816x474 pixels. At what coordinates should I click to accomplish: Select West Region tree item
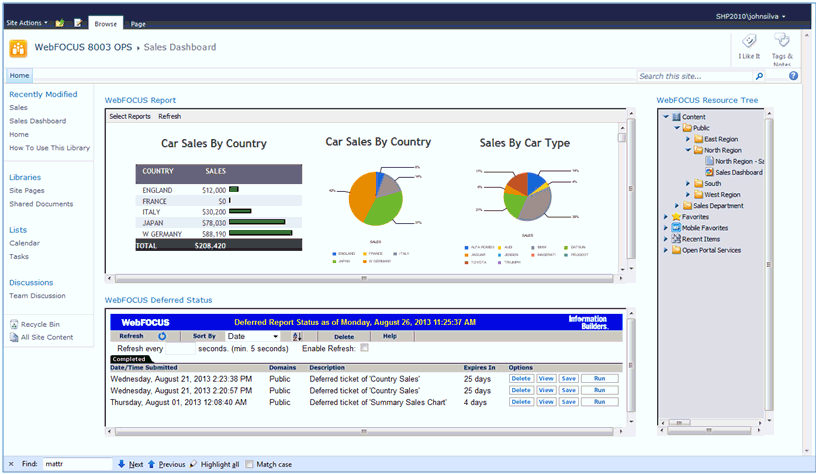pyautogui.click(x=722, y=195)
